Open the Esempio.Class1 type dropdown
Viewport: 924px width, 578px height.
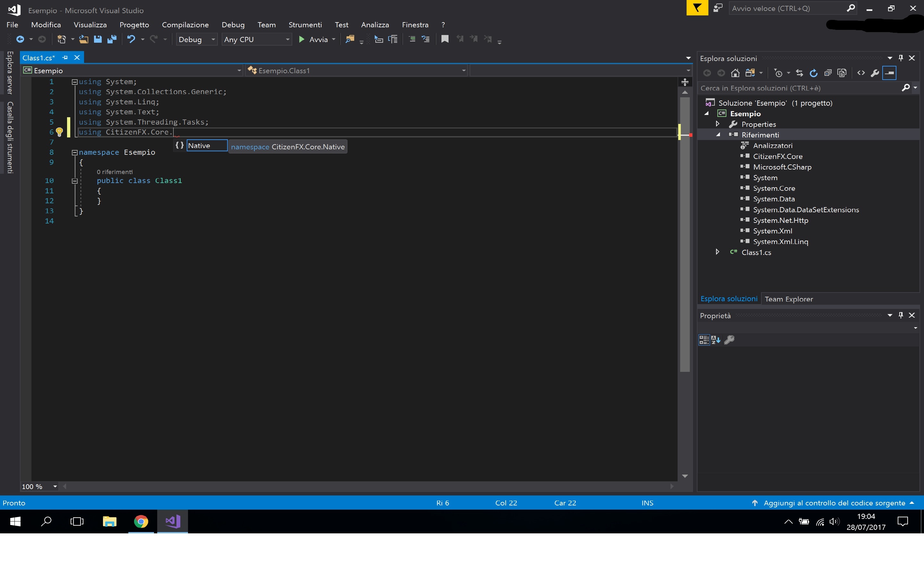356,70
